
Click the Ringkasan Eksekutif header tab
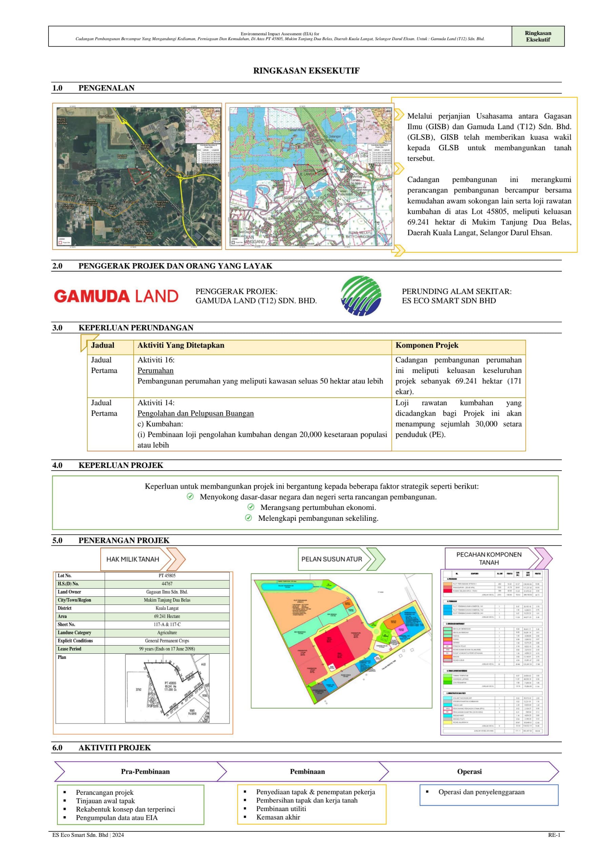click(538, 36)
